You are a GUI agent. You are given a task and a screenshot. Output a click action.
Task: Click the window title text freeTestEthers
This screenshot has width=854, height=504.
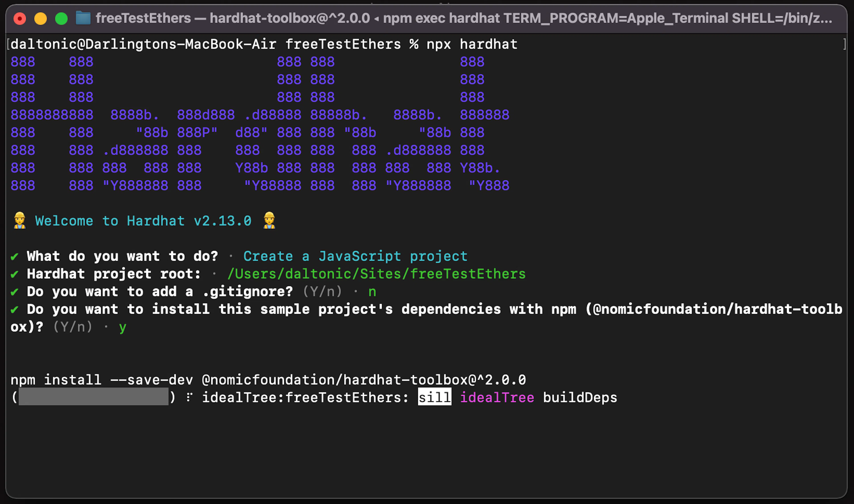pyautogui.click(x=143, y=18)
